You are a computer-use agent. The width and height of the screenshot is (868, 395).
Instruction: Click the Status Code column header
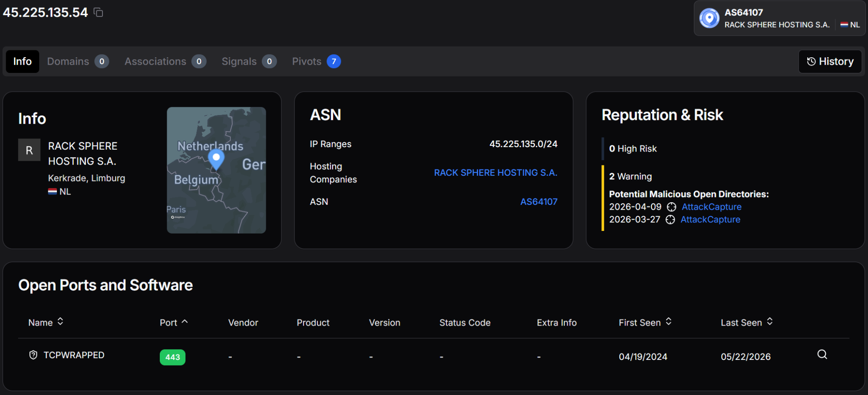pyautogui.click(x=465, y=323)
